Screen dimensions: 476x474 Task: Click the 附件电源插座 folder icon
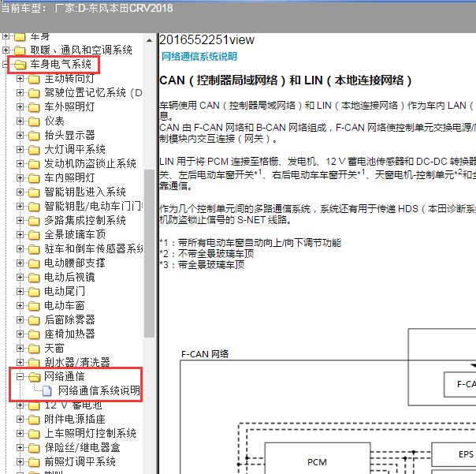point(34,420)
